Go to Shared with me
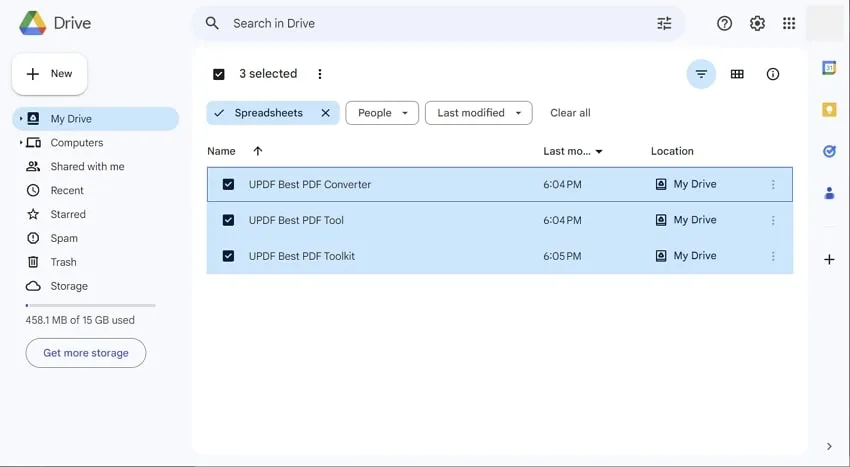This screenshot has width=850, height=467. point(87,167)
